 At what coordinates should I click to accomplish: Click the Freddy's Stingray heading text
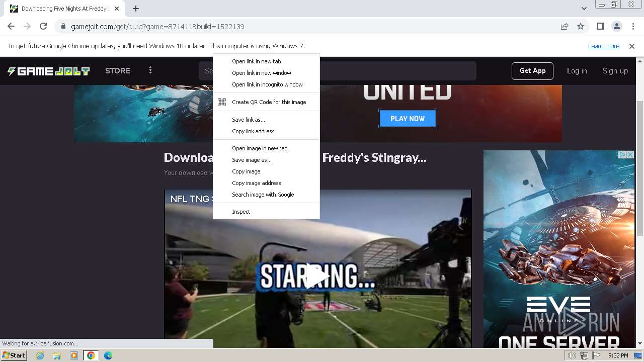374,157
